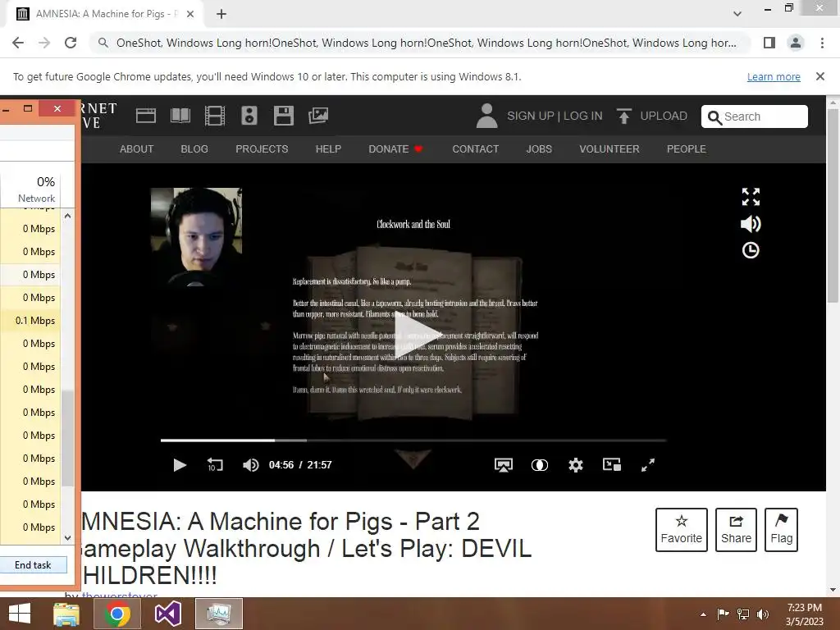Click Task Manager scrollbar down arrow
Screen dimensions: 840x630
pyautogui.click(x=67, y=538)
